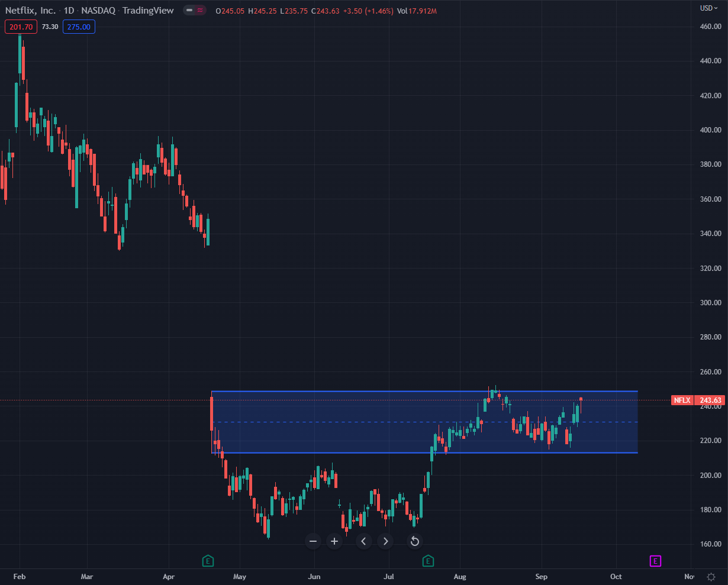The width and height of the screenshot is (728, 585).
Task: Click the 200.00 price axis label
Action: 710,476
